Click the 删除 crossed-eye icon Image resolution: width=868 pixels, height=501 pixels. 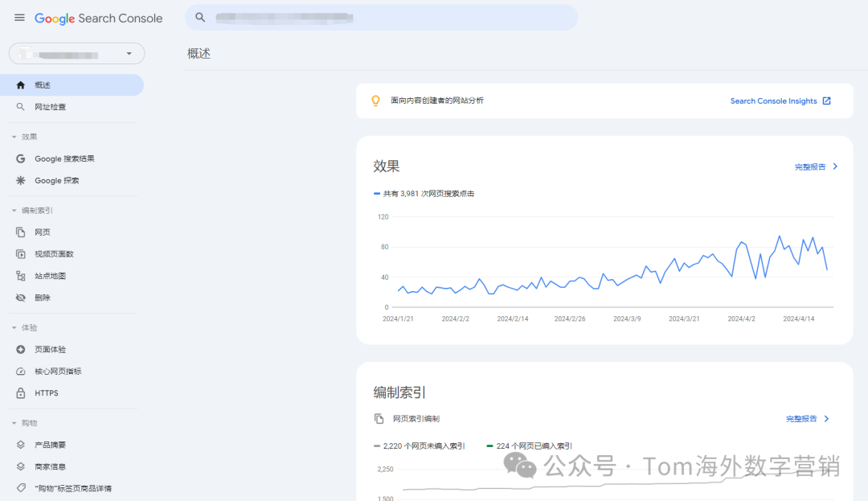(x=21, y=298)
